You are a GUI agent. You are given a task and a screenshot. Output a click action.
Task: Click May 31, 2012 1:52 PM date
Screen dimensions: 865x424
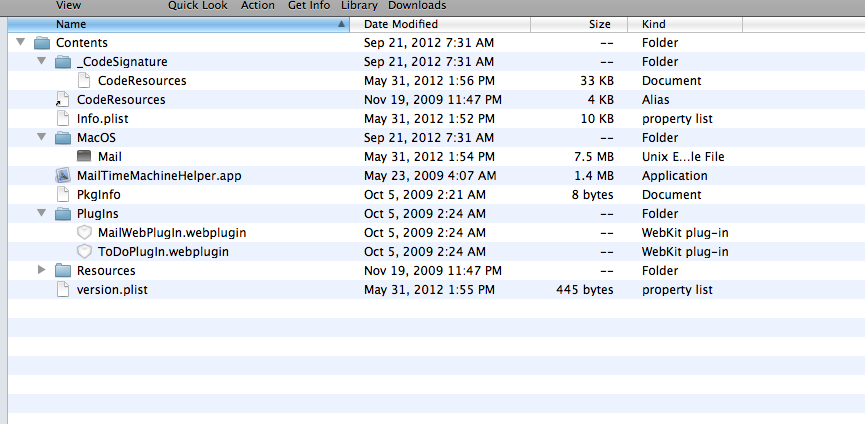coord(429,119)
